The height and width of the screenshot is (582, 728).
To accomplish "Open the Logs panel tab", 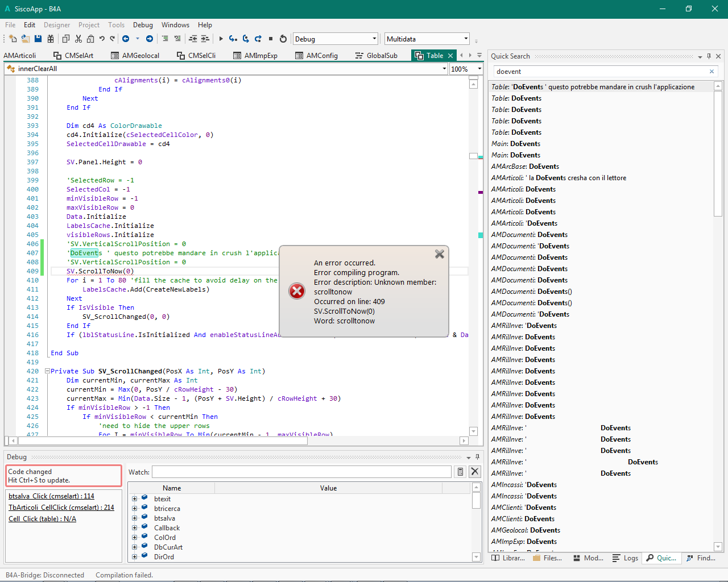I will pyautogui.click(x=625, y=558).
